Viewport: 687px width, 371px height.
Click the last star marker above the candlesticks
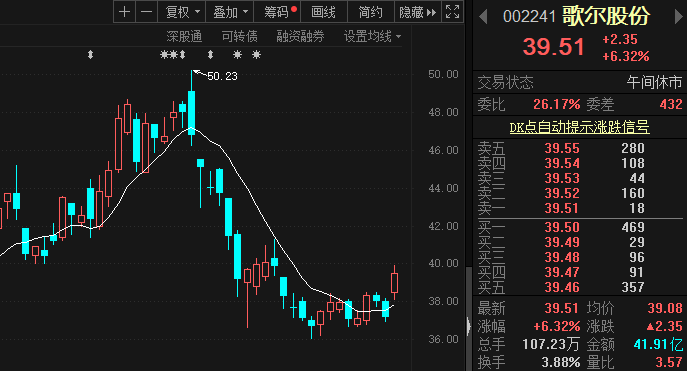click(256, 55)
